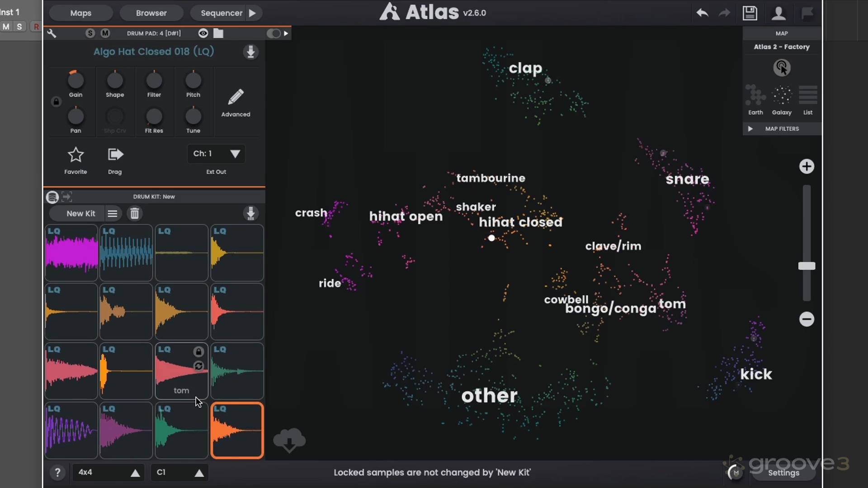Click the Settings button
This screenshot has height=488, width=868.
[783, 473]
